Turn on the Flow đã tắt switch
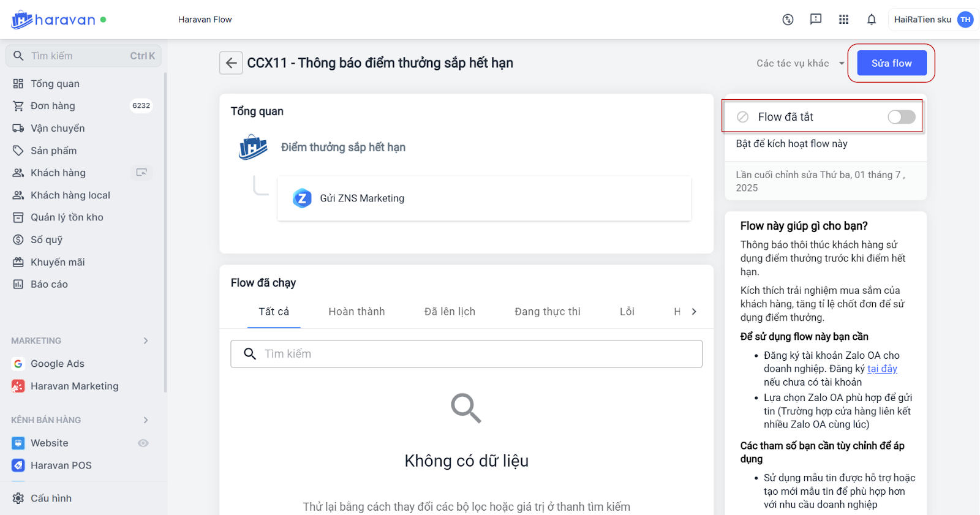Viewport: 980px width, 515px height. click(902, 117)
